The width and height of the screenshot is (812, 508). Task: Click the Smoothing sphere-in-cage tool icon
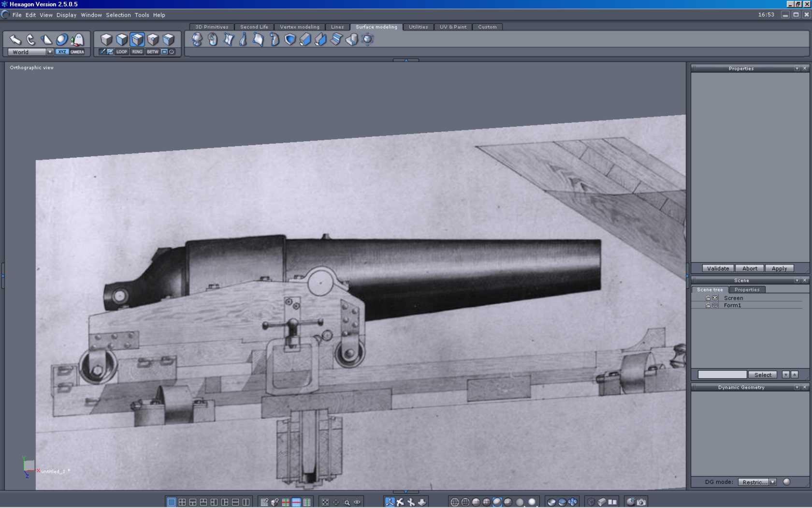(367, 40)
